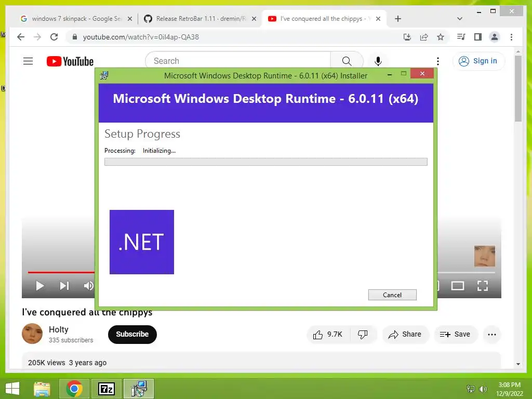Close the YouTube tab
532x399 pixels.
click(x=378, y=19)
